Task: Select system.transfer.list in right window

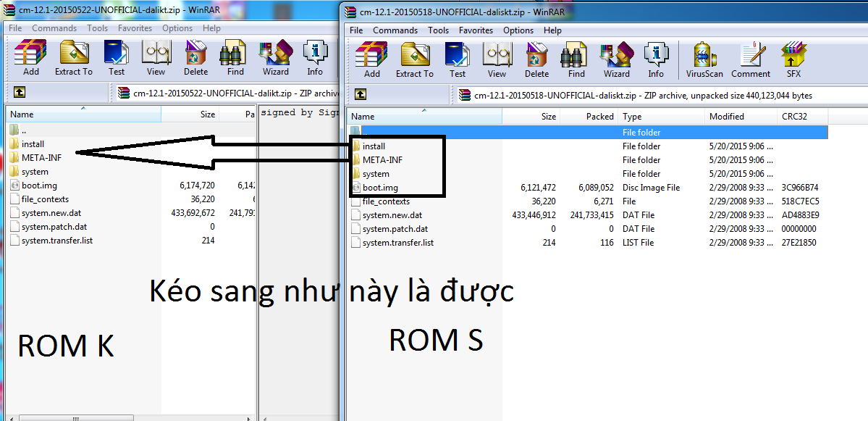Action: (x=392, y=243)
